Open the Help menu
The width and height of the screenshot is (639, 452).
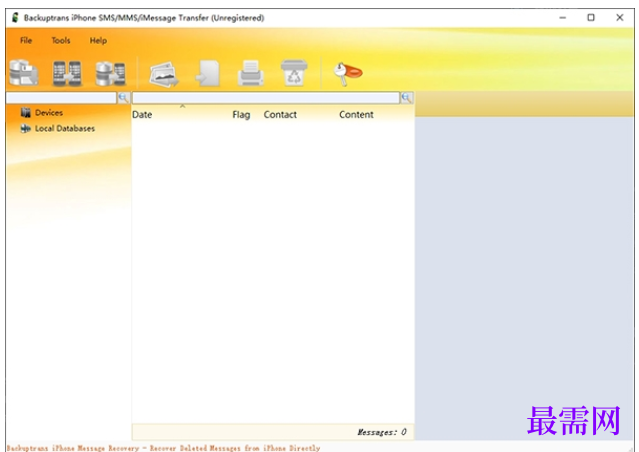98,40
